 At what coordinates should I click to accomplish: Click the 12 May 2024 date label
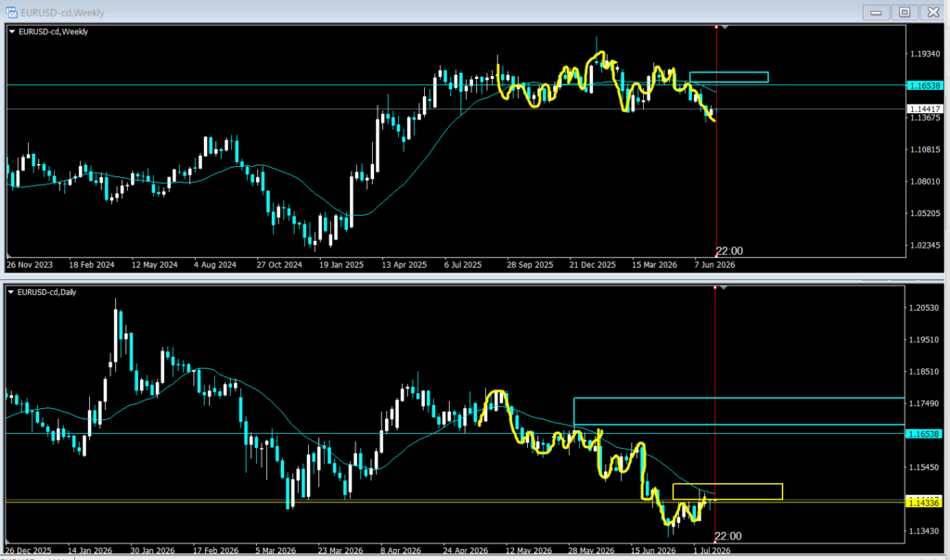coord(155,264)
